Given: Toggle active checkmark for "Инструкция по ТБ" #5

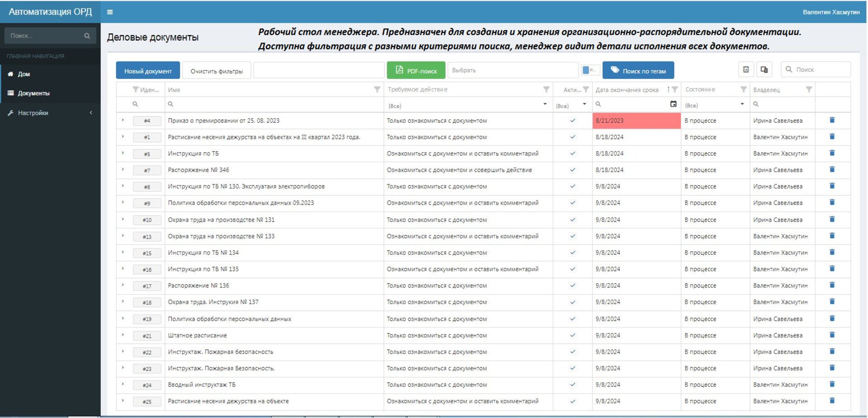Looking at the screenshot, I should point(572,154).
